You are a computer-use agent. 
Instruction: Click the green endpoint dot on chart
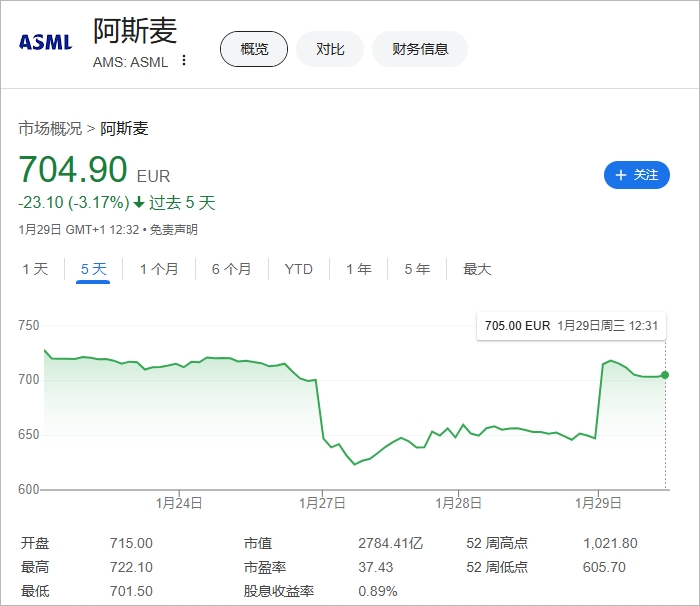665,375
